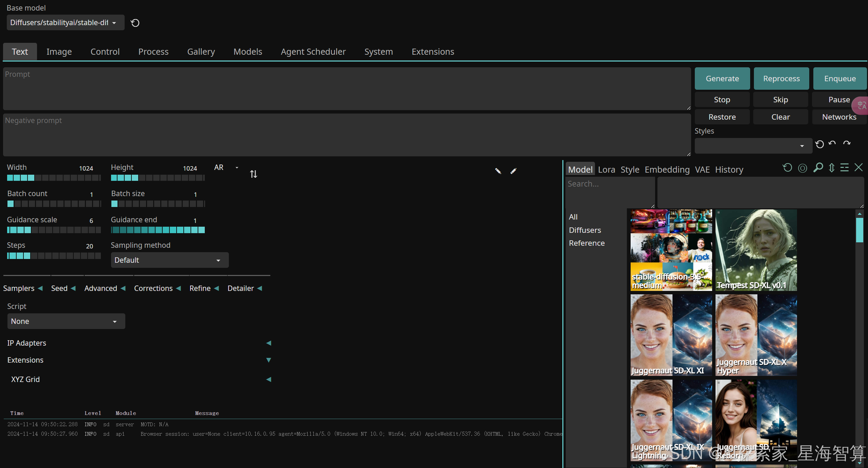Switch to the Control tab

[105, 52]
